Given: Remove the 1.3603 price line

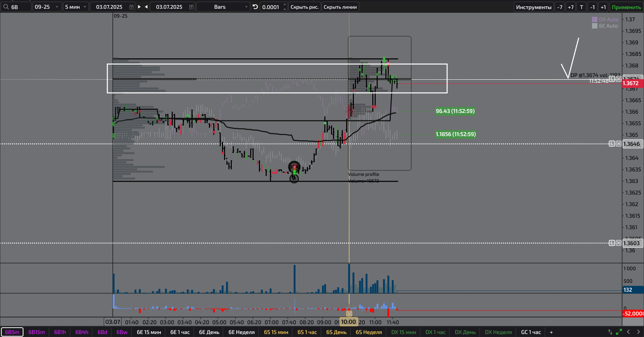Looking at the screenshot, I should (x=619, y=243).
